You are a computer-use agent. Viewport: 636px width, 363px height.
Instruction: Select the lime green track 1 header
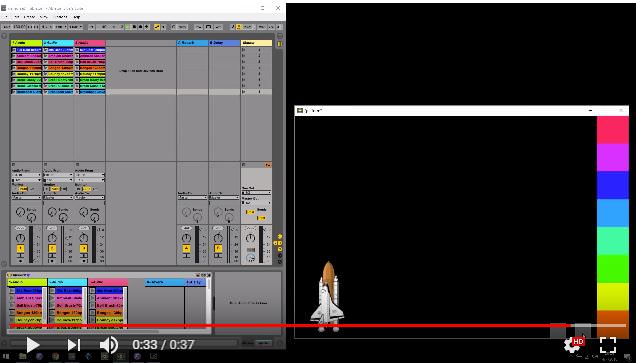click(26, 43)
